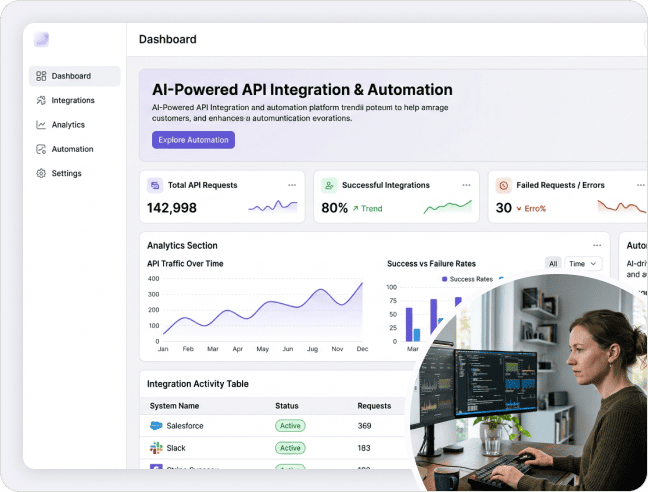Click the Dashboard grid icon in sidebar
This screenshot has width=648, height=492.
coord(41,76)
